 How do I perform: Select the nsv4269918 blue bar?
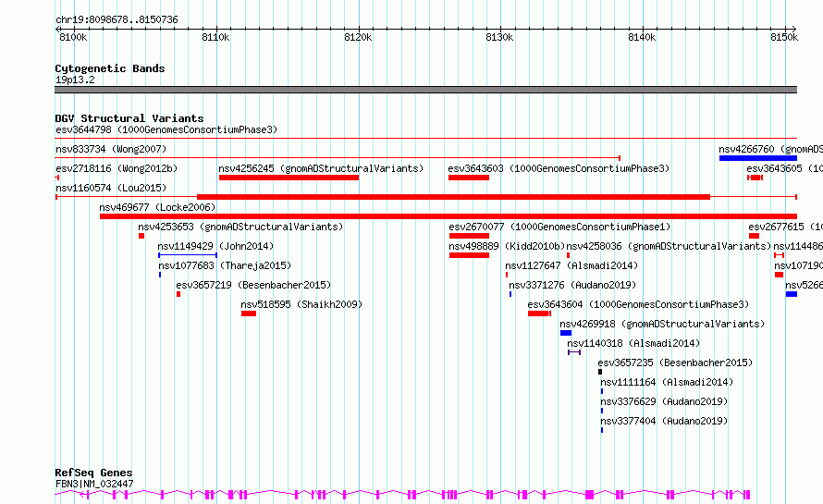(x=566, y=333)
